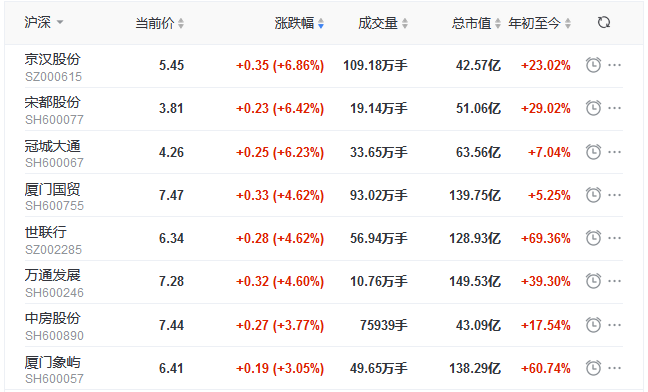Click market cap 42.57亿
This screenshot has width=648, height=392.
coord(478,65)
